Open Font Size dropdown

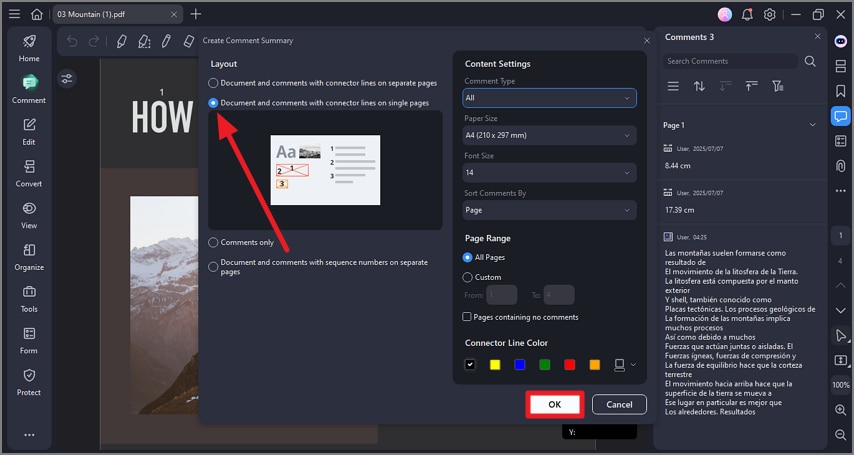pos(549,173)
